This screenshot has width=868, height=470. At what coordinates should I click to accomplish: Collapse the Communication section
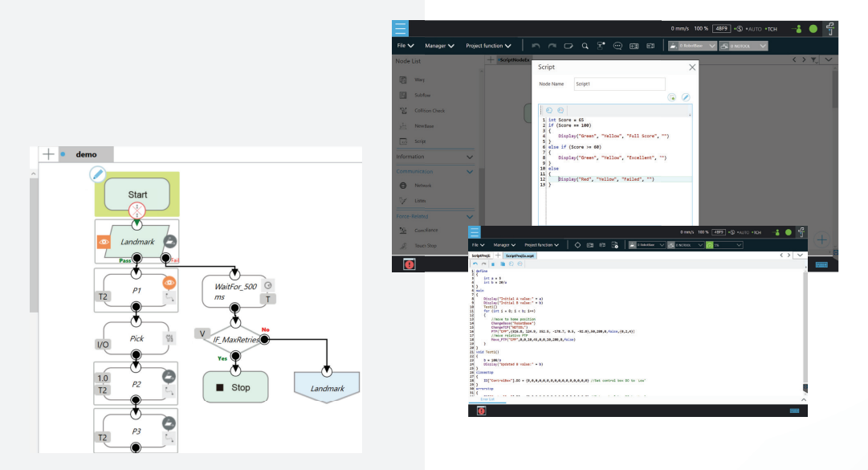click(470, 171)
